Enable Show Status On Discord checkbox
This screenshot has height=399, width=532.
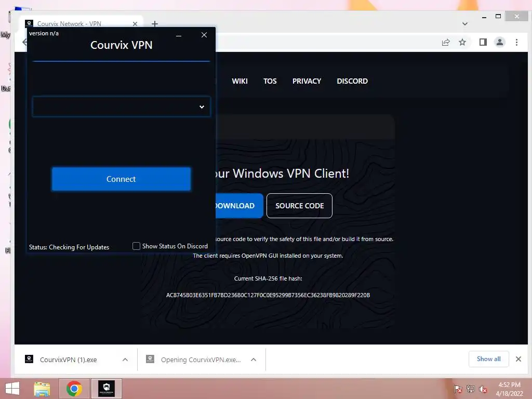point(136,246)
